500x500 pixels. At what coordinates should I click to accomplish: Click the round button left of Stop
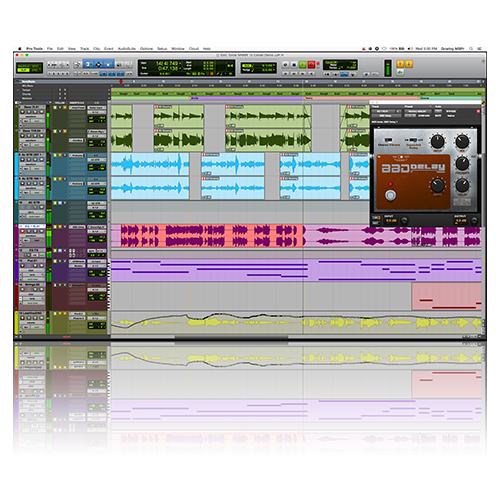[x=285, y=64]
